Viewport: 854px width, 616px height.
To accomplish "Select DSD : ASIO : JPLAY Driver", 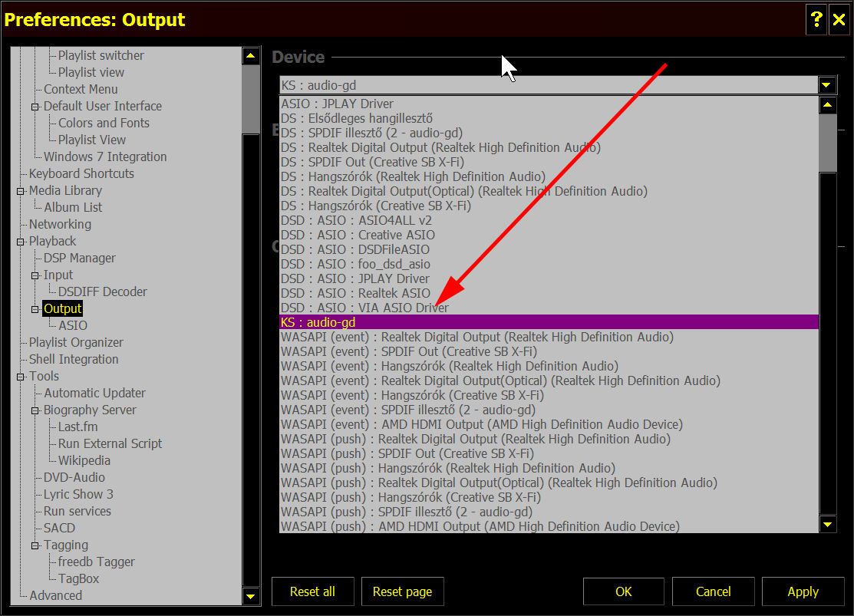I will pyautogui.click(x=549, y=279).
